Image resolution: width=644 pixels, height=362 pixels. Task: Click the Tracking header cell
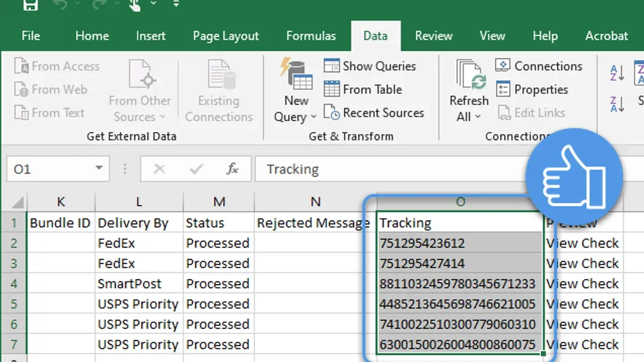tap(460, 223)
